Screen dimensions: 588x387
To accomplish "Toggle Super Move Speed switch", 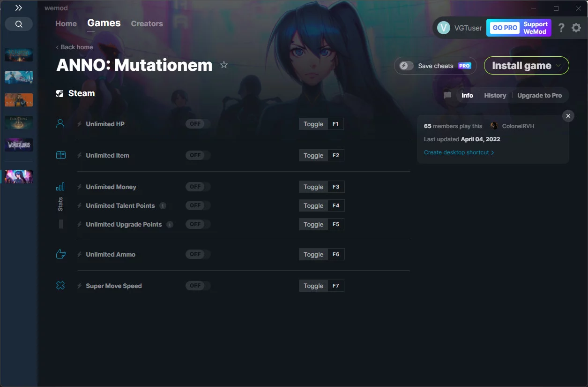I will 198,286.
